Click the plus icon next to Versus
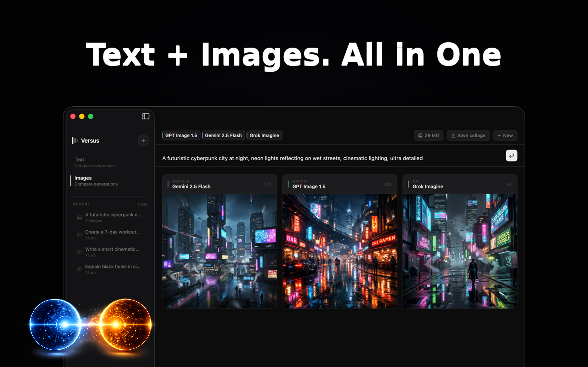The width and height of the screenshot is (588, 367). point(143,141)
